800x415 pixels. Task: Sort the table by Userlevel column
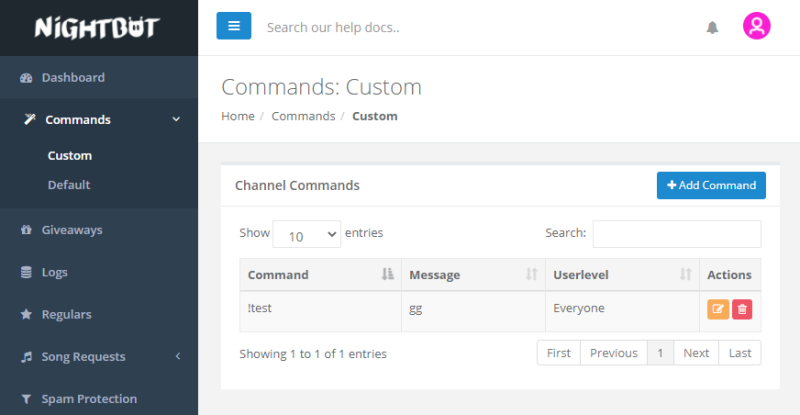coord(619,275)
